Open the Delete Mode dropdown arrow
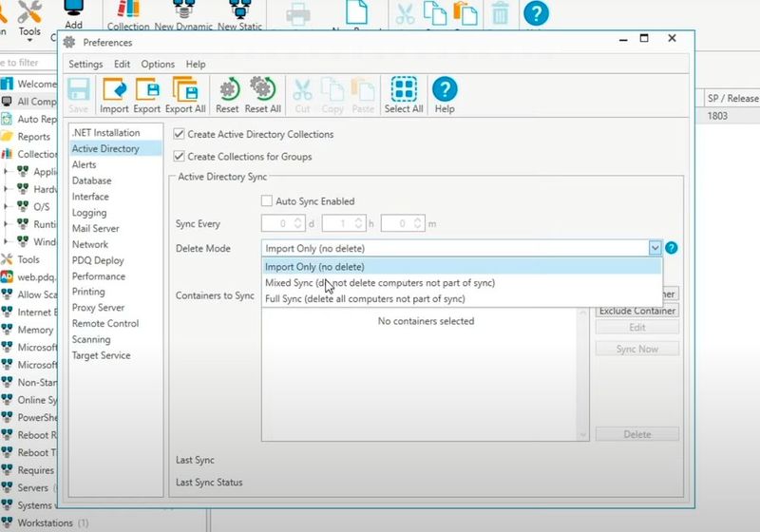The width and height of the screenshot is (760, 532). (x=655, y=248)
